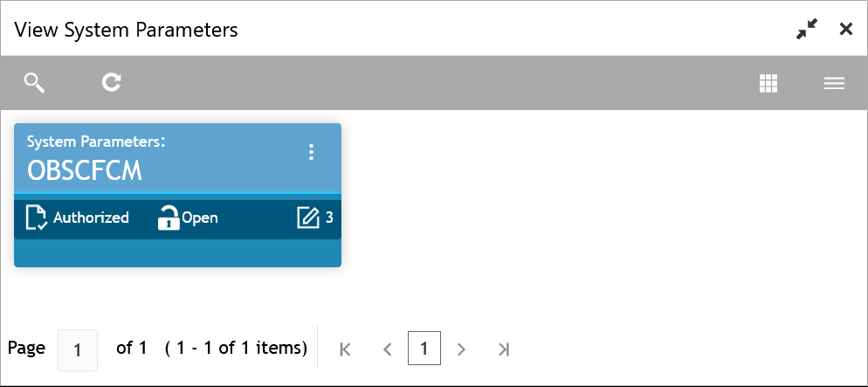Click the modification count edit icon
The width and height of the screenshot is (868, 387).
tap(308, 218)
